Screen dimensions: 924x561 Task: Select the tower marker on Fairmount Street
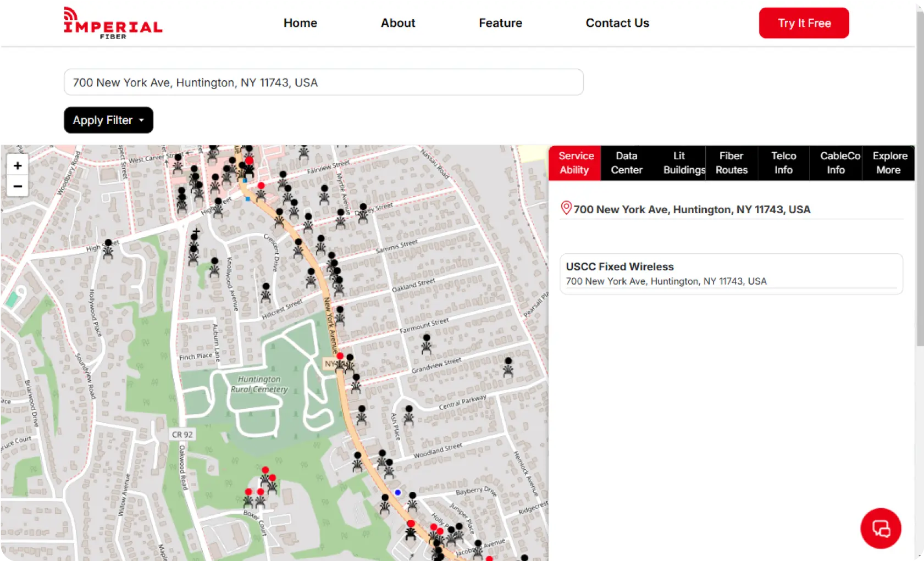pos(427,344)
